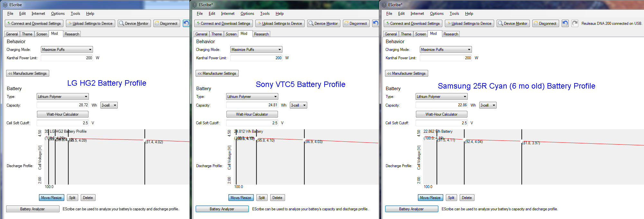Open Device Monitor in the Sony VTC5 window
Screen dimensions: 644x219
pyautogui.click(x=323, y=24)
